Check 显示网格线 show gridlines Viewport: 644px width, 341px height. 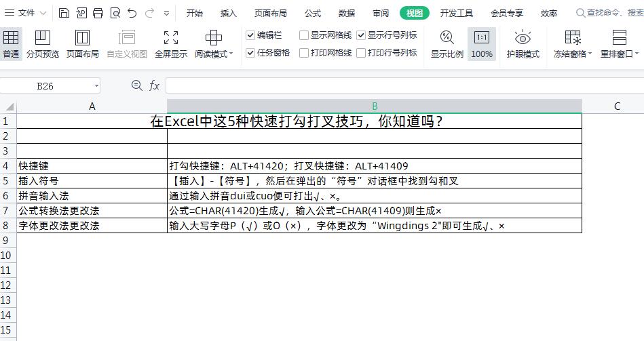(x=304, y=35)
